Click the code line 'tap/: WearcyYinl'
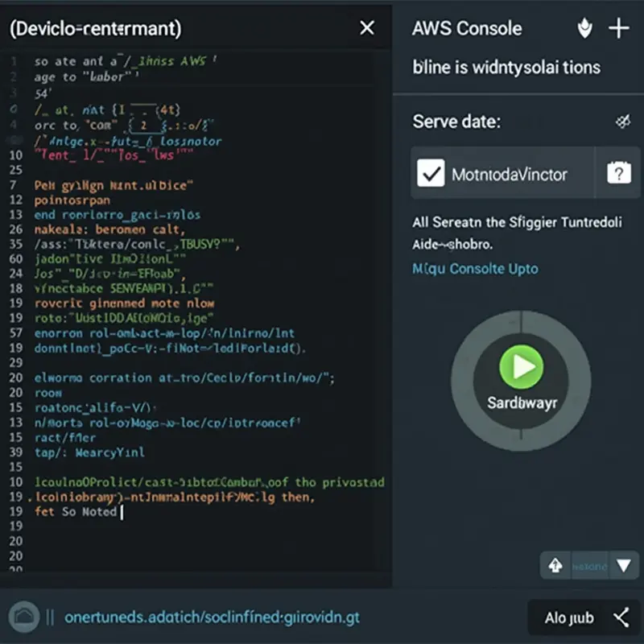Screen dimensions: 644x644 pyautogui.click(x=89, y=452)
